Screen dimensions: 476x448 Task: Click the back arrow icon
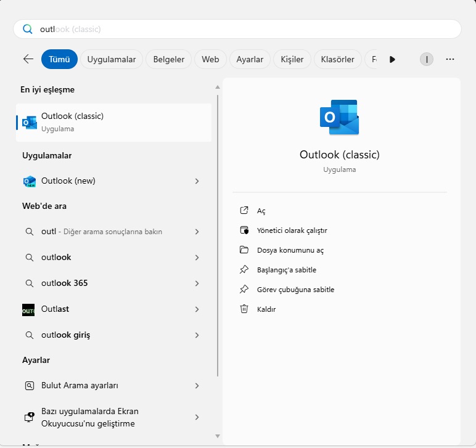tap(28, 59)
